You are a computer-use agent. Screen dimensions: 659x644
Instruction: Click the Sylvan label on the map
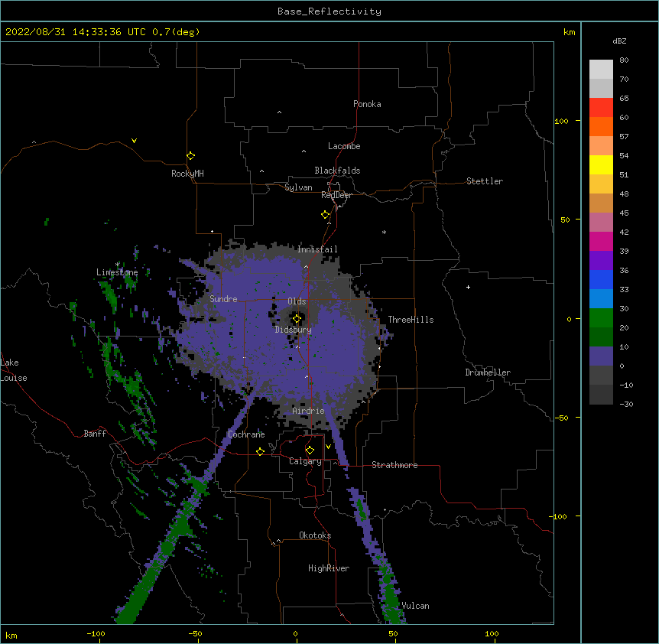(x=298, y=187)
